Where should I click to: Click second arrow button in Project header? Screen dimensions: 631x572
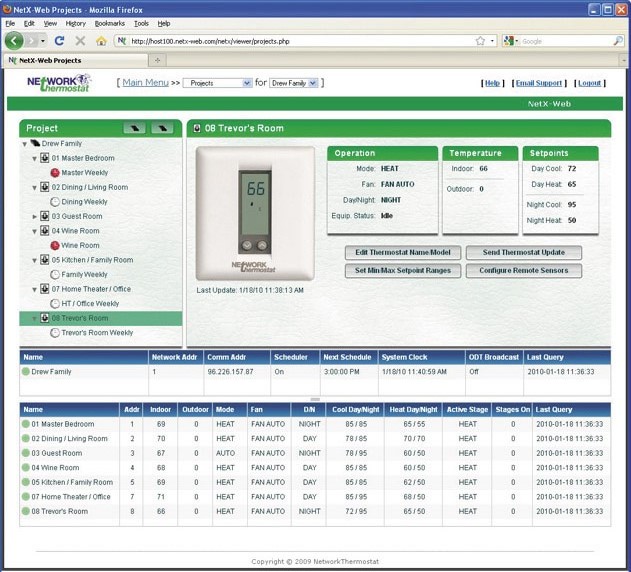pyautogui.click(x=162, y=128)
